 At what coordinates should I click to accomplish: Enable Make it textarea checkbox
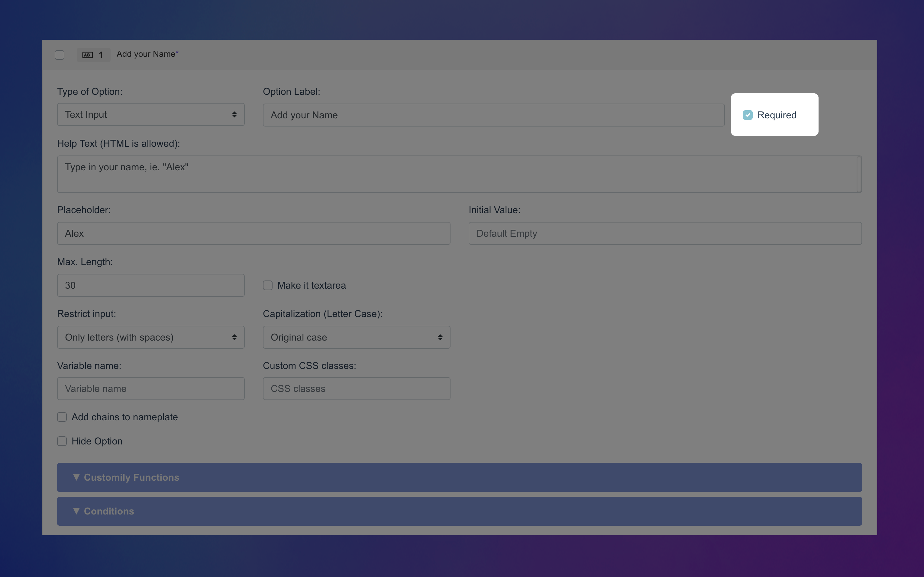[268, 285]
